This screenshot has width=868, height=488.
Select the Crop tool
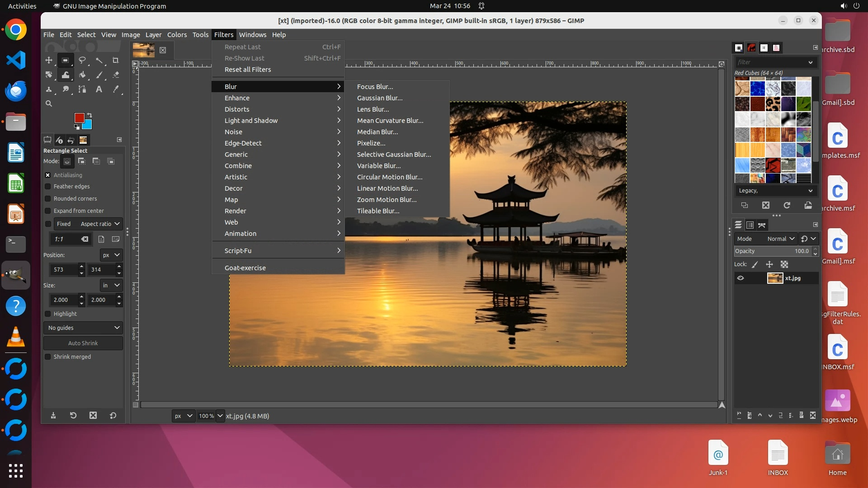[115, 60]
